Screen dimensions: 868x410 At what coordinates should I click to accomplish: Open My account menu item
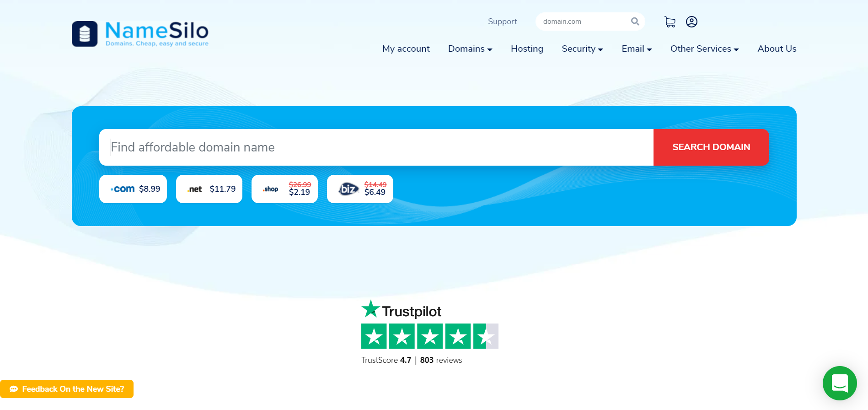click(406, 49)
